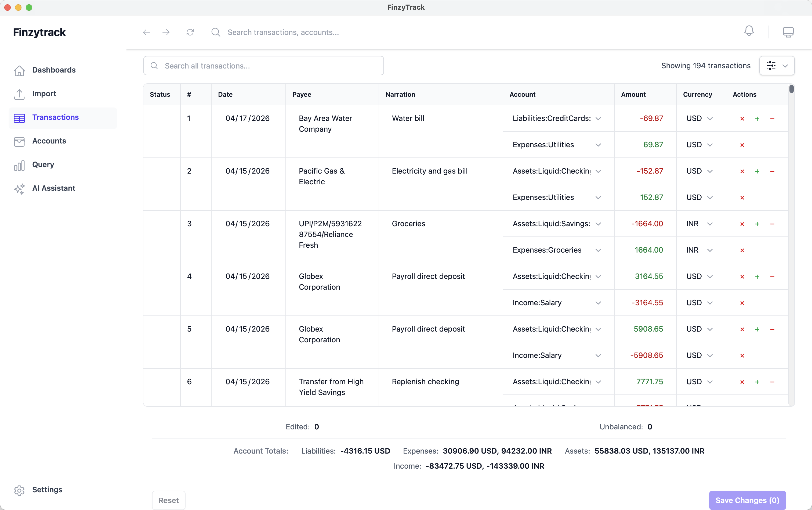
Task: Click the -152.87 amount cell
Action: pyautogui.click(x=650, y=171)
